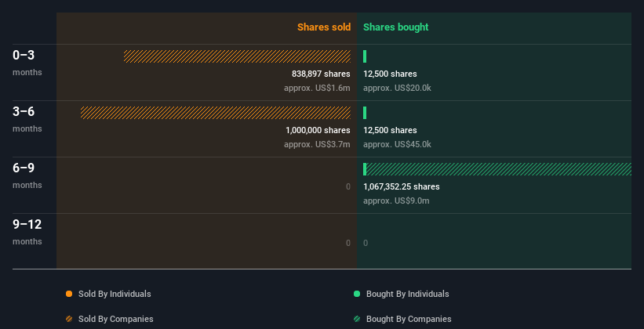The width and height of the screenshot is (644, 329).
Task: Click the hatched Sold By Companies legend icon
Action: (x=69, y=319)
